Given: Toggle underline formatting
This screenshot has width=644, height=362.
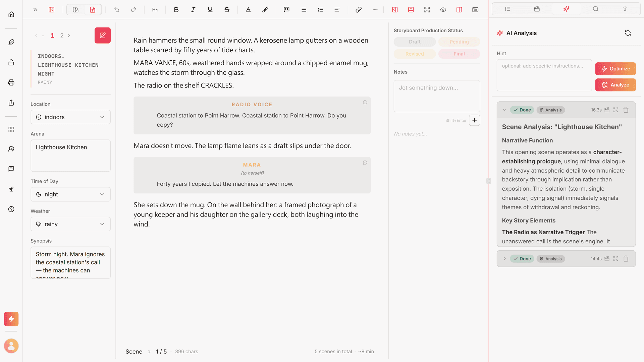Looking at the screenshot, I should (210, 10).
